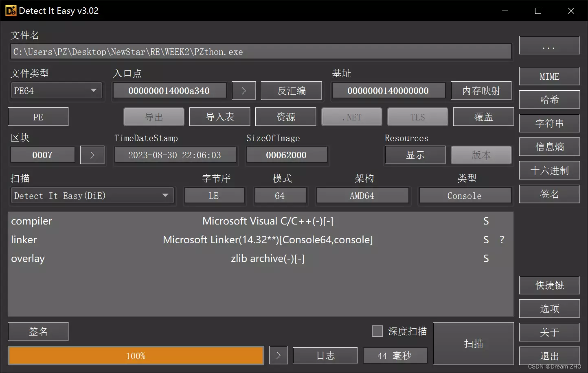Open the 反汇编 disassembler view
The image size is (588, 373).
click(x=291, y=90)
